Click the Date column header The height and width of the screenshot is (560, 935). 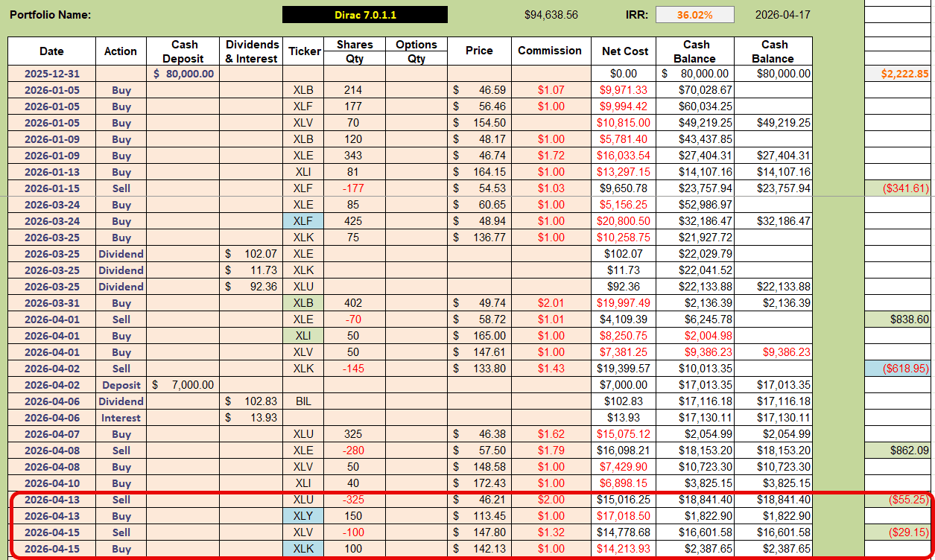pyautogui.click(x=51, y=51)
